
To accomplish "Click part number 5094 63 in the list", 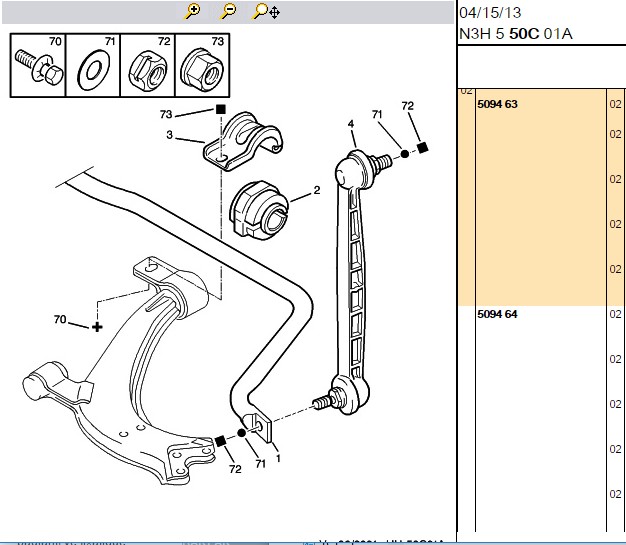I will click(x=497, y=104).
